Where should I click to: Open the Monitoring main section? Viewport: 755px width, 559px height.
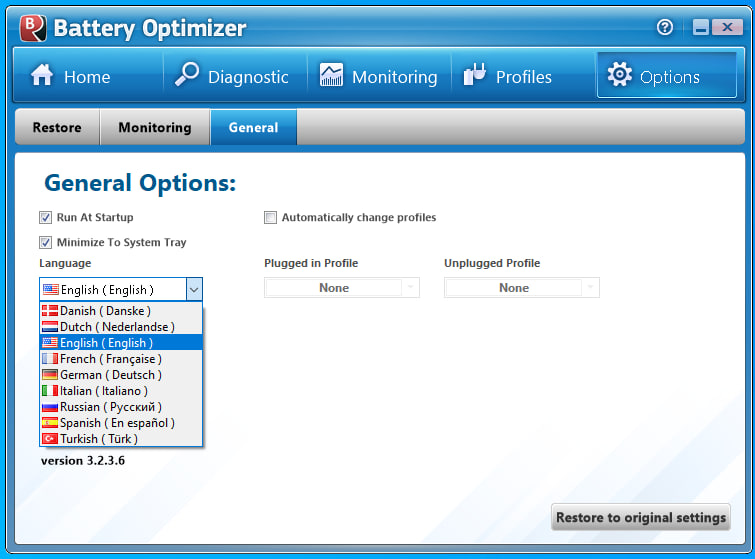[x=379, y=76]
